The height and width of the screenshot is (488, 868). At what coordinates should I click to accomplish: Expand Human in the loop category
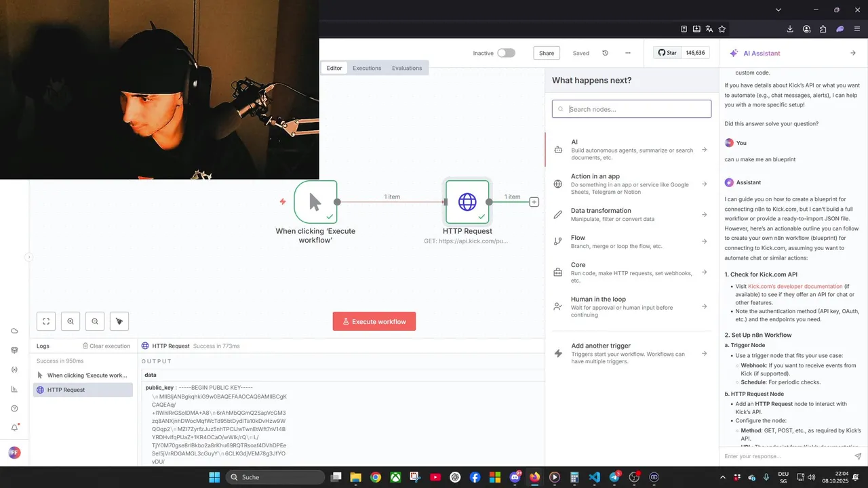pyautogui.click(x=631, y=306)
